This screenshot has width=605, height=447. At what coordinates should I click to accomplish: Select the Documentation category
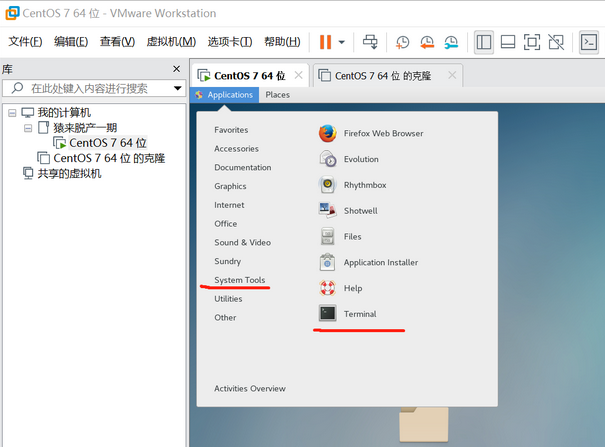(x=243, y=167)
